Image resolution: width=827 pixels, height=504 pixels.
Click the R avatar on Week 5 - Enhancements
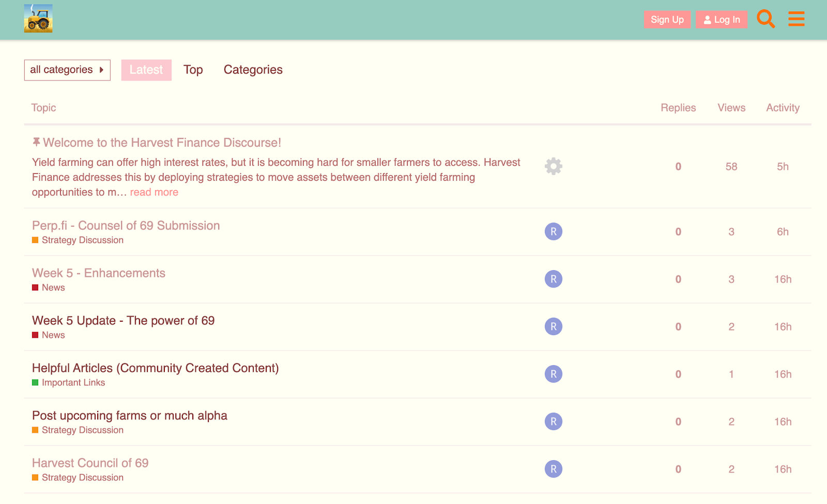click(x=554, y=279)
